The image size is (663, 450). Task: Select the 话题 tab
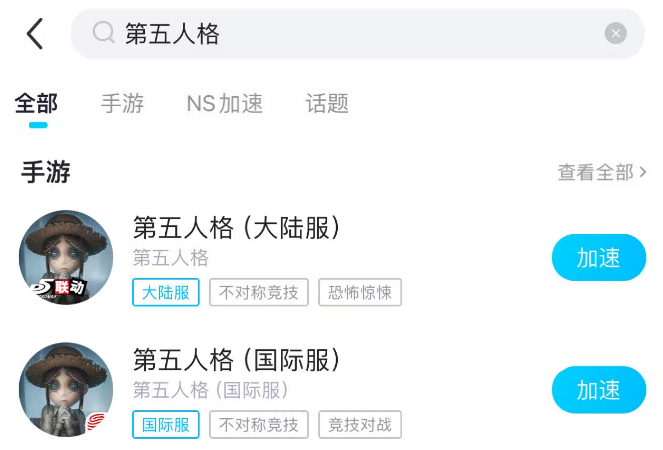click(x=327, y=103)
